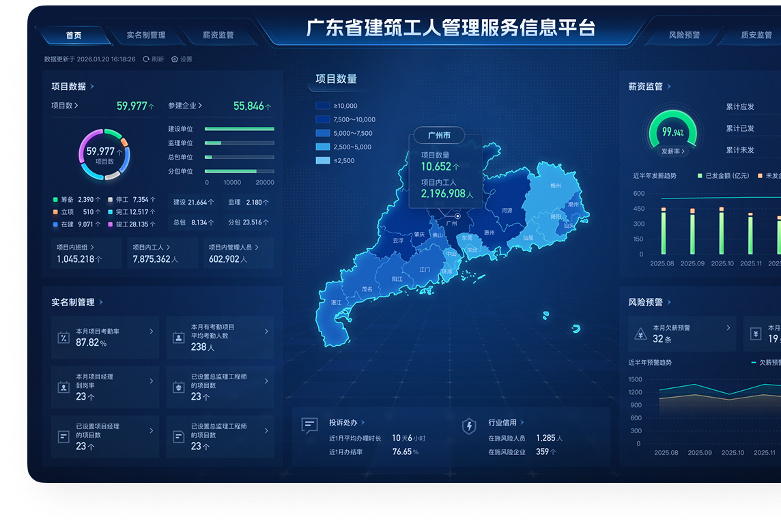781x532 pixels.
Task: Toggle the 未发 legend in wage trend chart
Action: point(770,175)
